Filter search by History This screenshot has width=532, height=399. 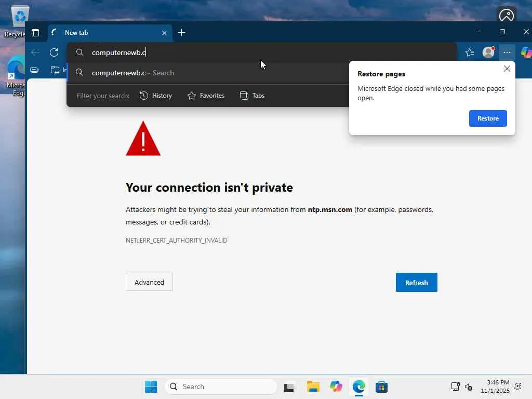pyautogui.click(x=156, y=96)
